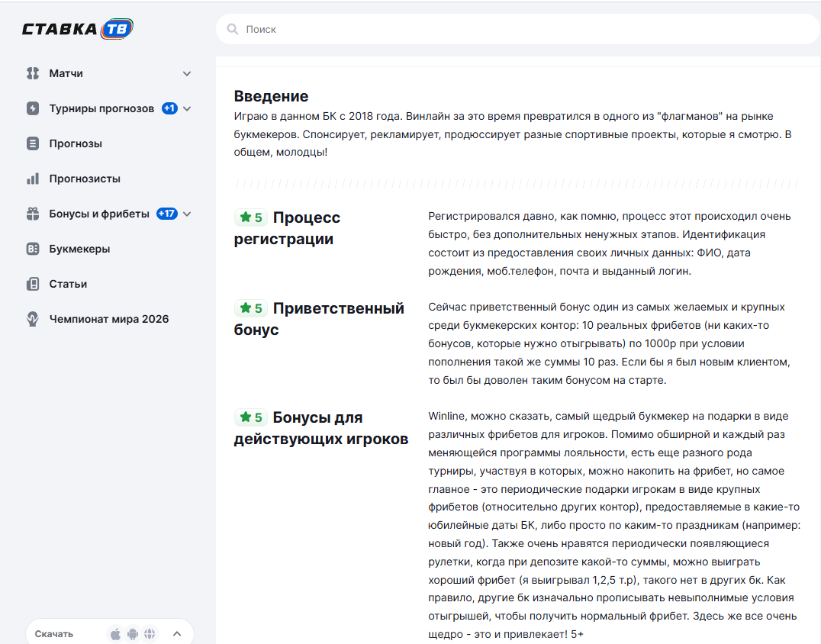Open the Статьи page
821x644 pixels.
click(68, 284)
